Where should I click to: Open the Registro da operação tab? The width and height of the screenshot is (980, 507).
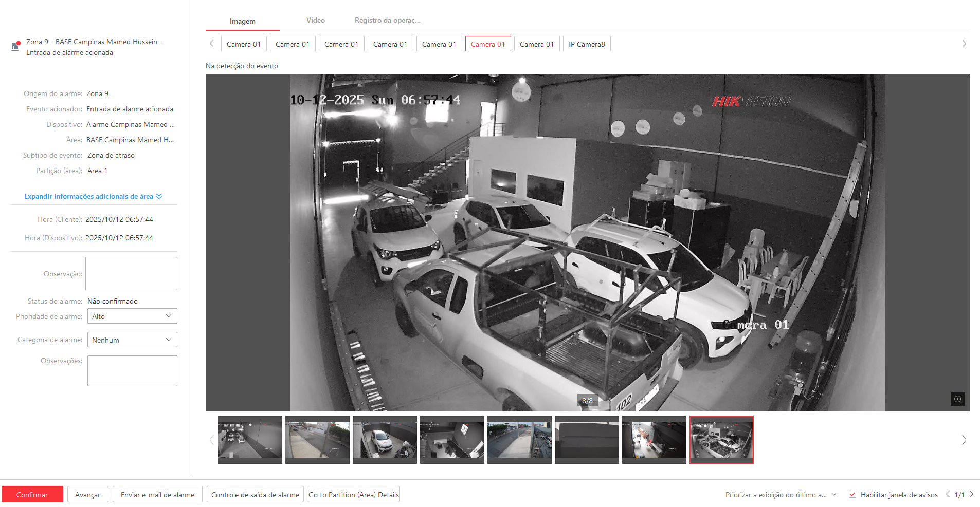point(387,21)
